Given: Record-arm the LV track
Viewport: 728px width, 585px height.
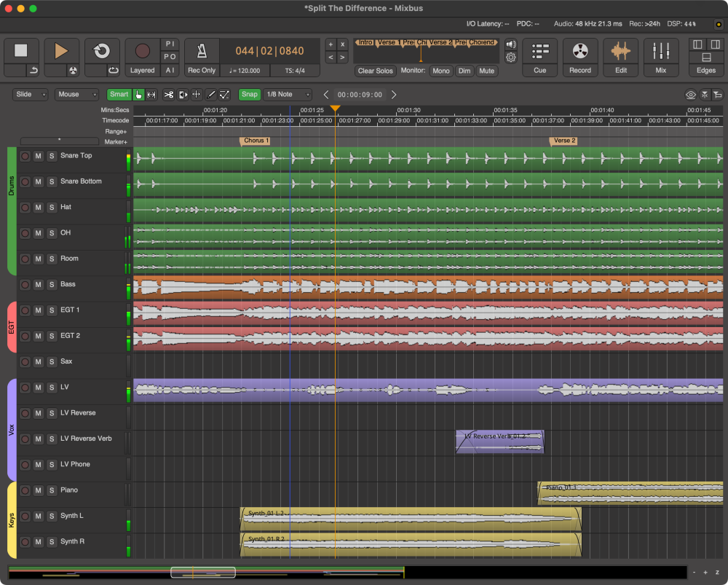Looking at the screenshot, I should tap(25, 388).
